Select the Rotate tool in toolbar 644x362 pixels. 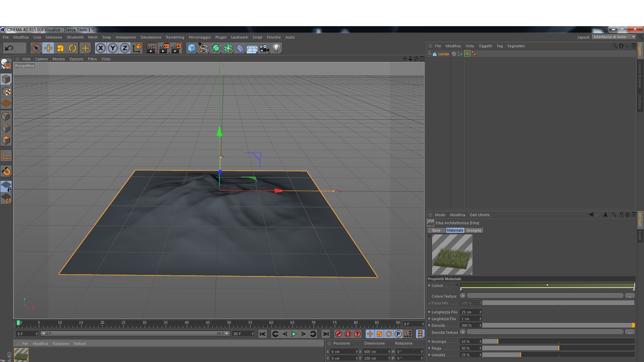tap(72, 48)
